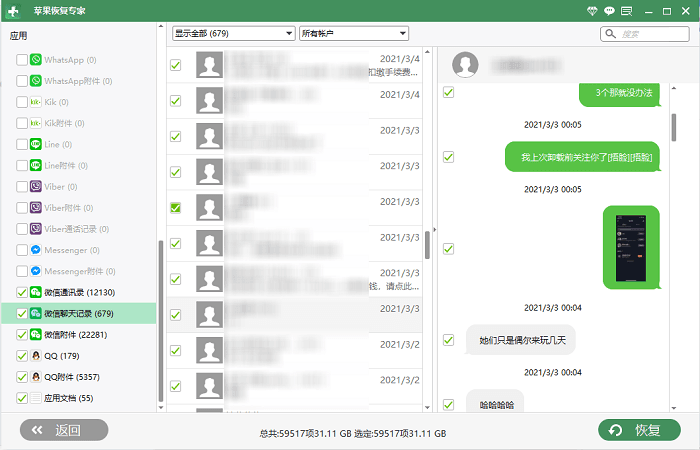Select 应用文档 (55) category
This screenshot has height=450, width=700.
68,398
